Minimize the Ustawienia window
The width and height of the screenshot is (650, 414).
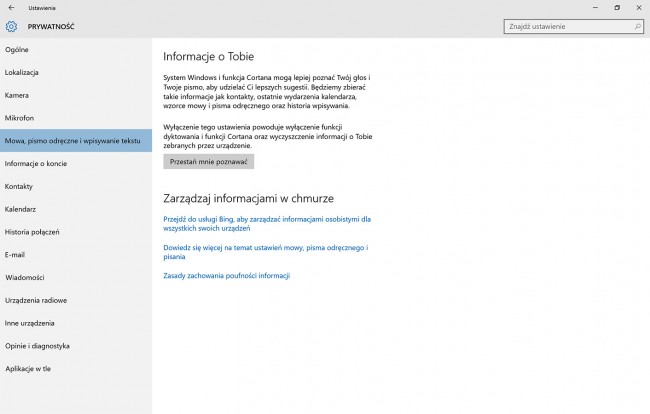(x=595, y=7)
